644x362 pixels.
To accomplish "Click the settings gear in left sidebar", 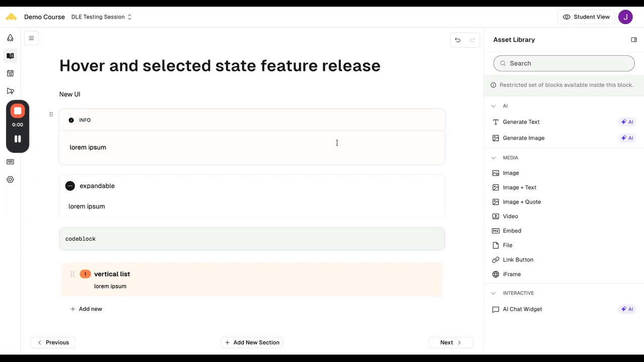I will click(10, 179).
